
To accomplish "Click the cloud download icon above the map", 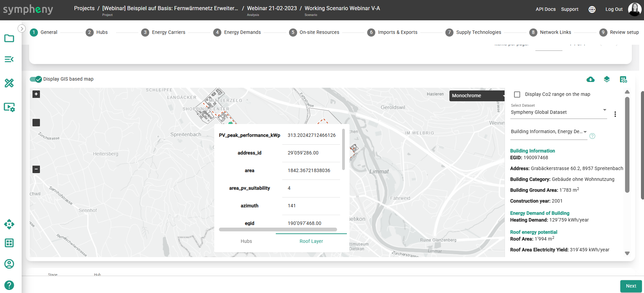I will pyautogui.click(x=590, y=79).
